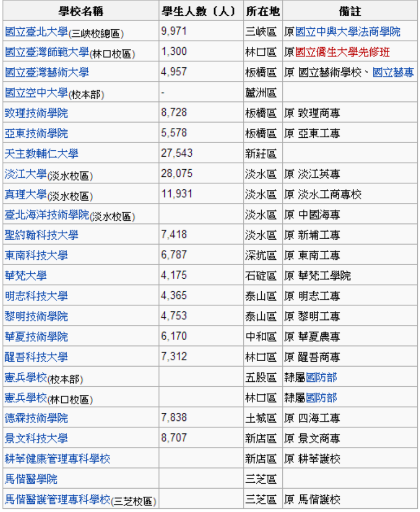Click the 石碇區 location cell

pyautogui.click(x=263, y=276)
